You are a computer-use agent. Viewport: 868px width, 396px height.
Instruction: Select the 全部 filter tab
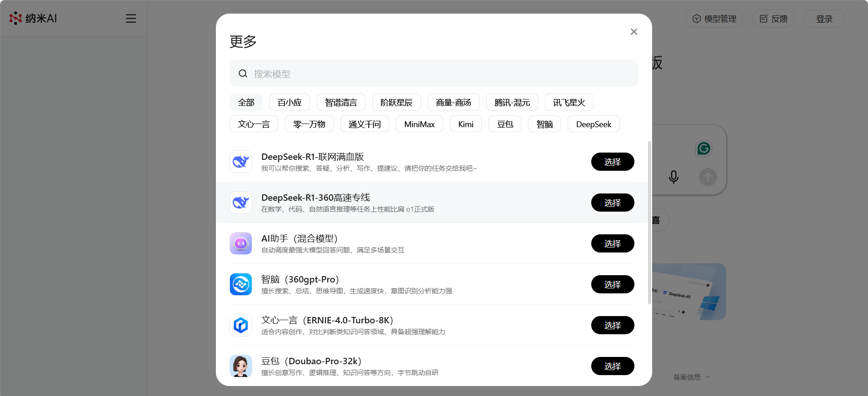(x=246, y=102)
